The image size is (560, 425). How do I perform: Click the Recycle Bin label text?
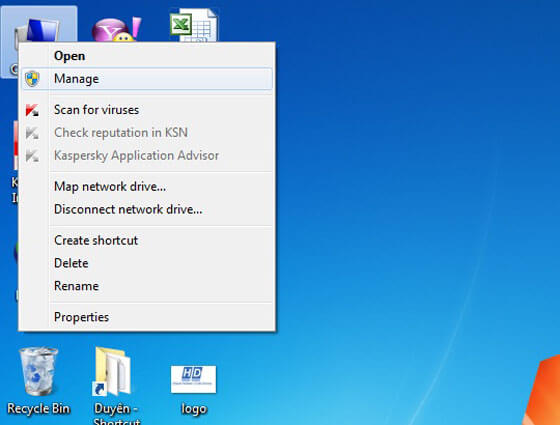pos(39,409)
